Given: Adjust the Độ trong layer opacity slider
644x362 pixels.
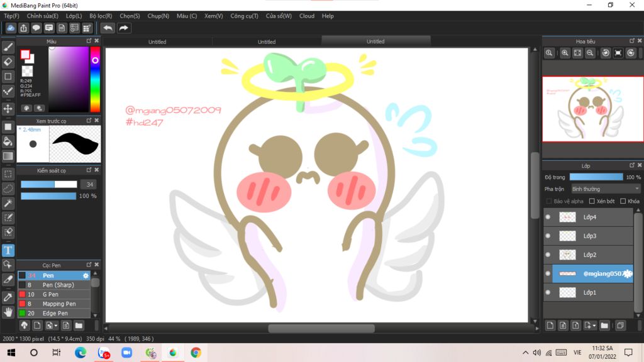Looking at the screenshot, I should 596,177.
